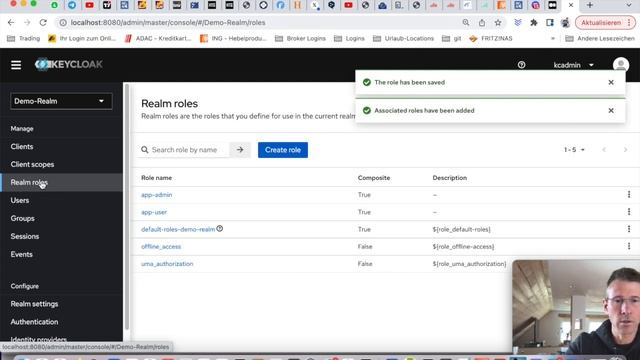The height and width of the screenshot is (360, 640).
Task: Open the Urlaub-Locations bookmarks folder
Action: coord(403,38)
